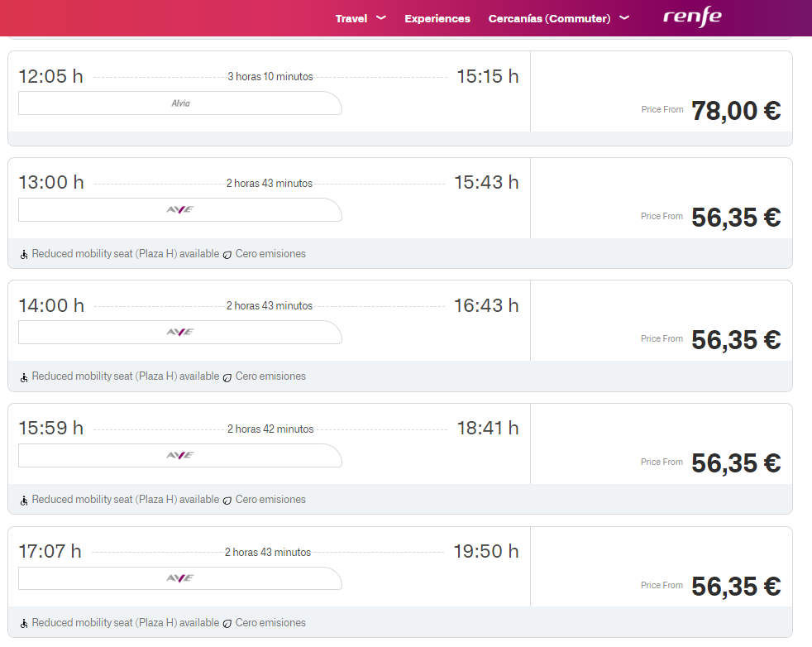Click the 15:43 h arrival time
This screenshot has height=647, width=812.
[x=486, y=182]
